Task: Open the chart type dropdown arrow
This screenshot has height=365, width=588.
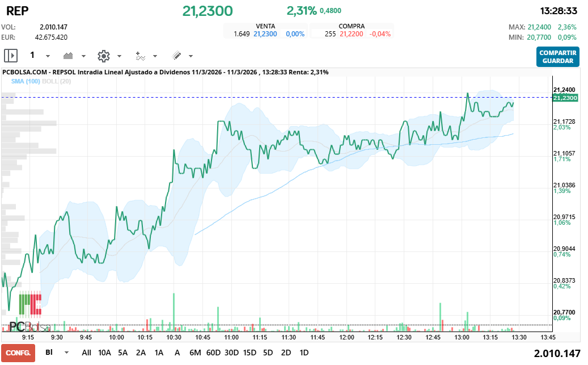Action: 83,56
